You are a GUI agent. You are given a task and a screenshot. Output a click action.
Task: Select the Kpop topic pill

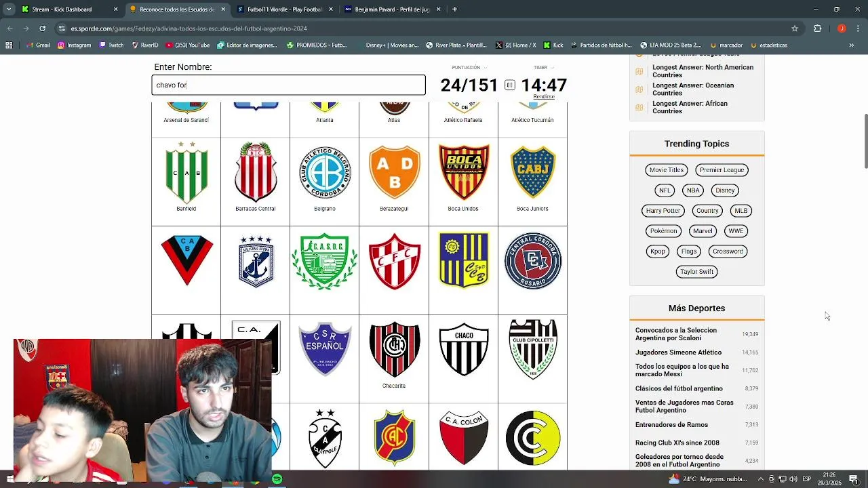coord(658,251)
